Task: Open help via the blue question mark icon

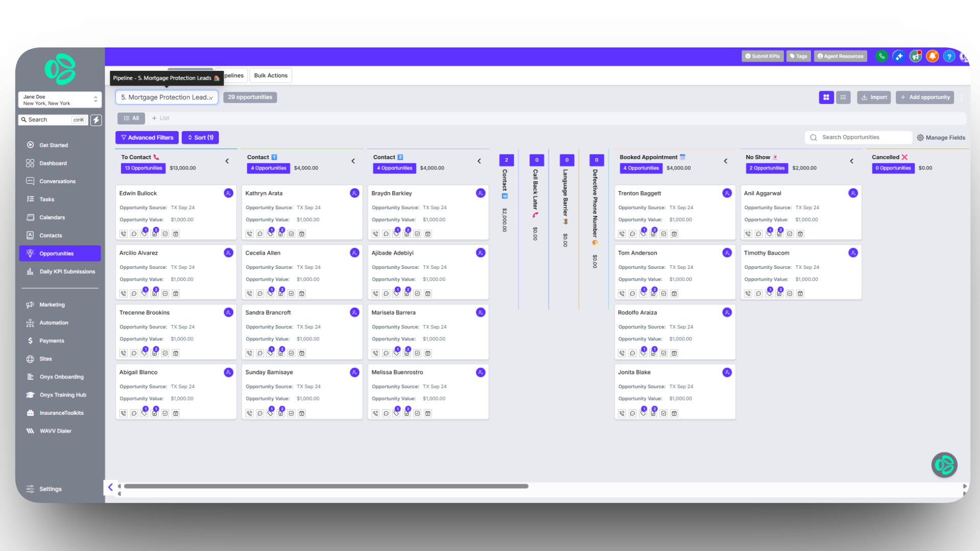Action: click(x=949, y=56)
